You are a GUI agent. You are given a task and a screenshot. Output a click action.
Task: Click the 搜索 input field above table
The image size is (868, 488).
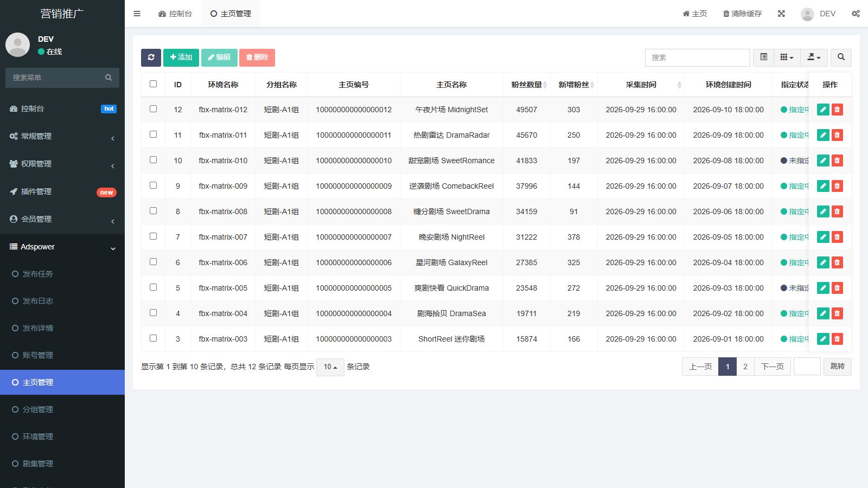pos(698,57)
